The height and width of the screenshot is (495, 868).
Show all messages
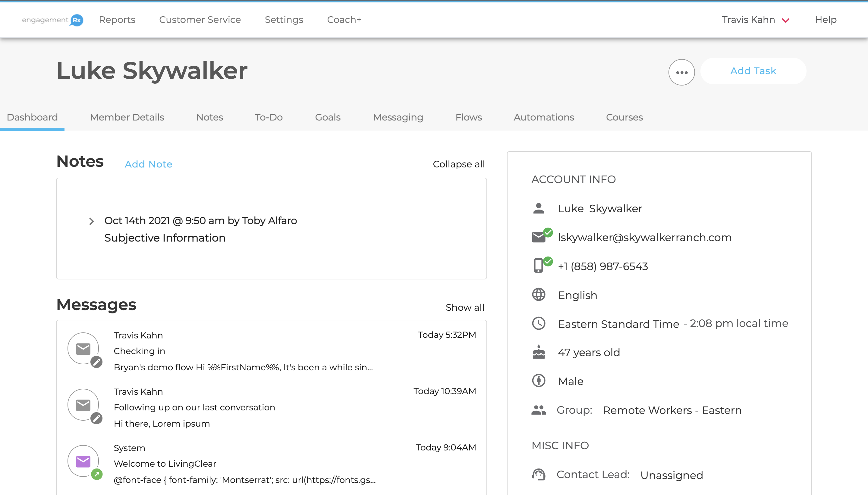465,307
